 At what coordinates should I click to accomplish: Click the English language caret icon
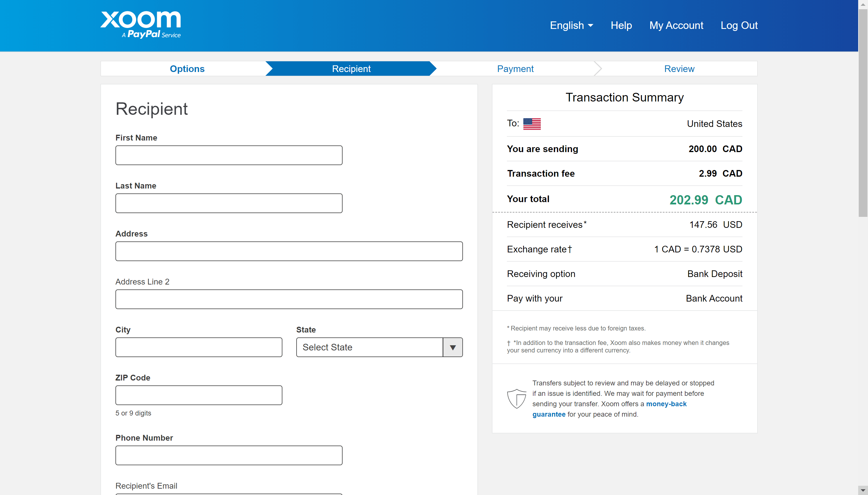coord(591,25)
